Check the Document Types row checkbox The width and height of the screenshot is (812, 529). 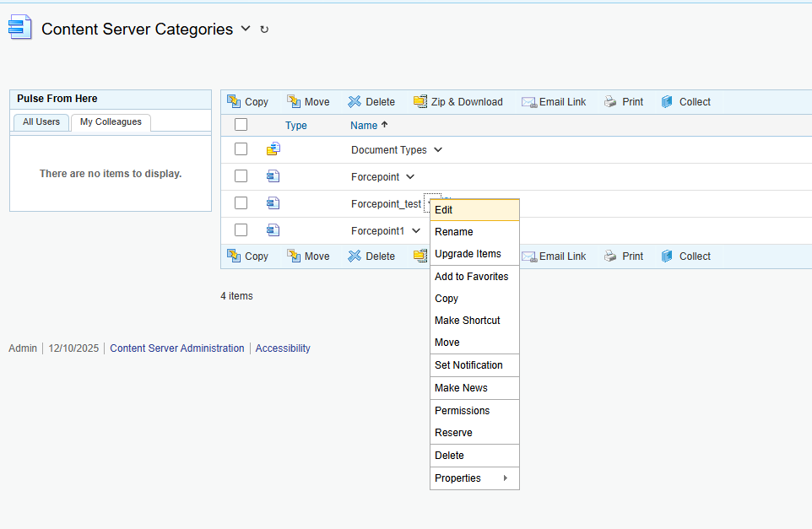pos(241,149)
